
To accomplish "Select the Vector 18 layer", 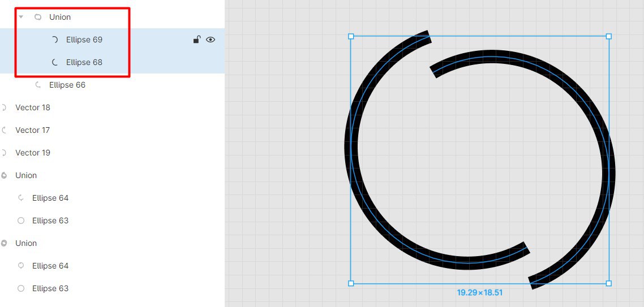I will [x=33, y=107].
